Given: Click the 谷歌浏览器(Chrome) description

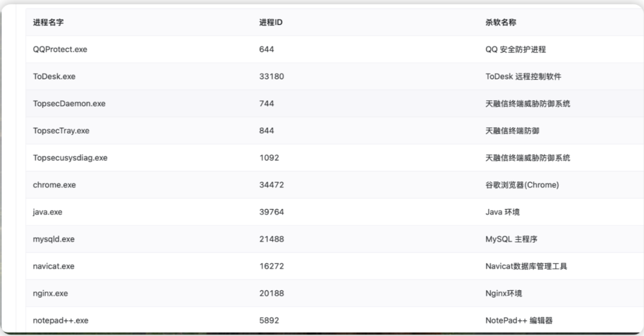Looking at the screenshot, I should tap(522, 185).
